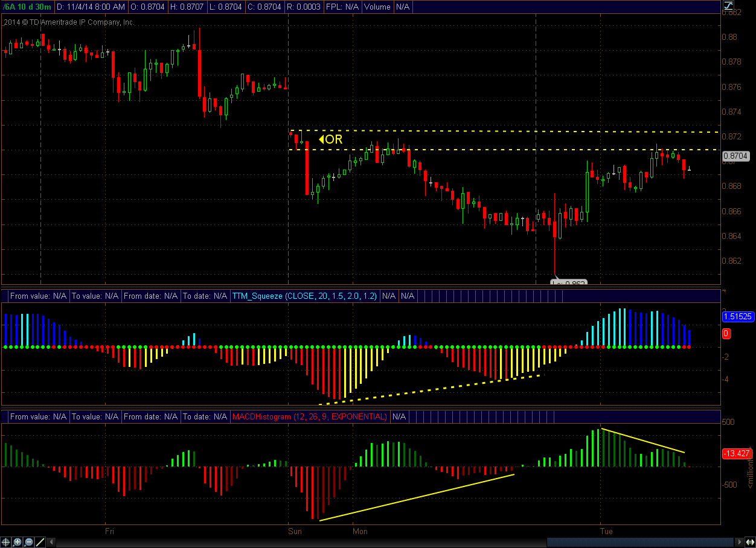Click the L: 0.8704 low value
The width and height of the screenshot is (756, 548).
click(x=226, y=7)
